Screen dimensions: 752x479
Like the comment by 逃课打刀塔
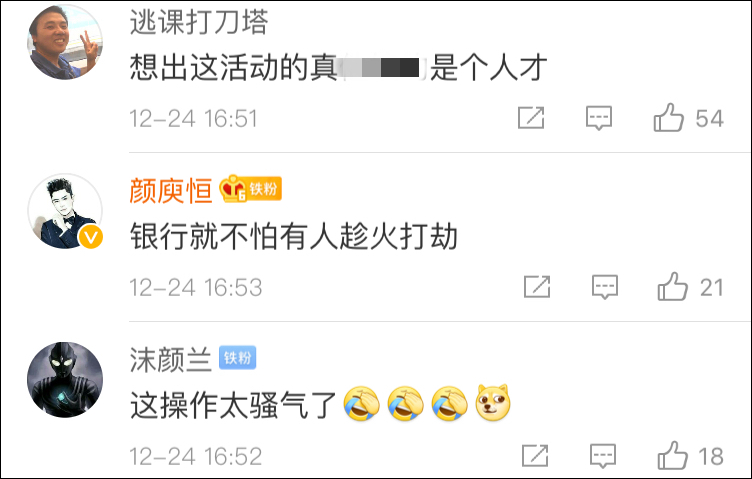tap(668, 117)
